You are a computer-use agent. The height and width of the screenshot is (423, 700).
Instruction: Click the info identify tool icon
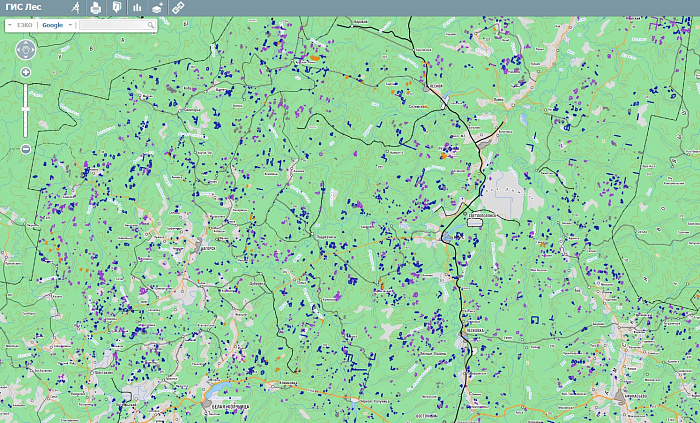pyautogui.click(x=117, y=7)
